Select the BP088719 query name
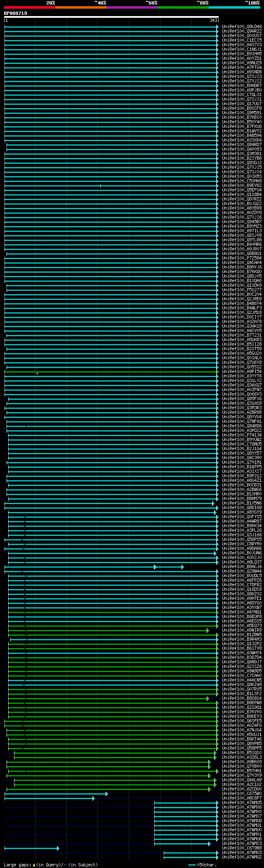This screenshot has width=264, height=868. tap(16, 13)
